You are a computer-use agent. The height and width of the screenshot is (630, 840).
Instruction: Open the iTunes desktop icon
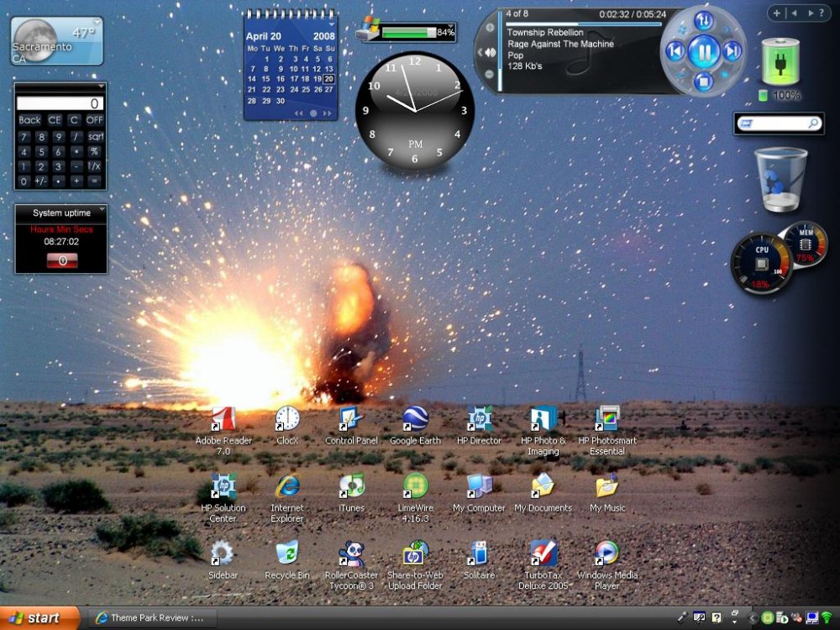351,486
